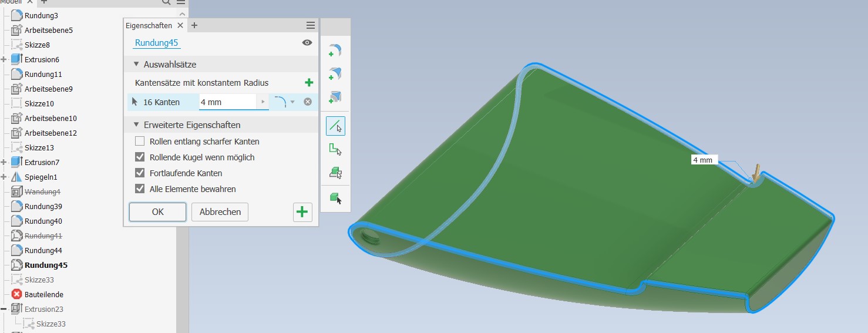Click the 4 mm radius label in viewport
The image size is (868, 333).
(x=704, y=160)
